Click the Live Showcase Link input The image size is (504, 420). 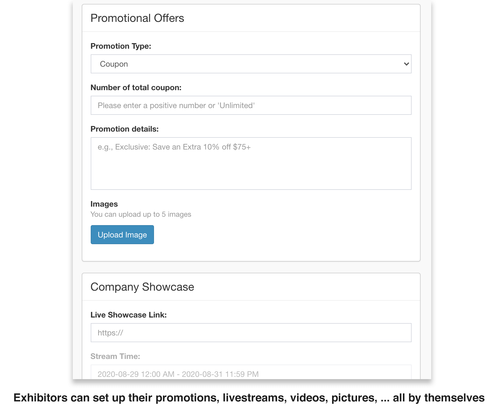251,333
